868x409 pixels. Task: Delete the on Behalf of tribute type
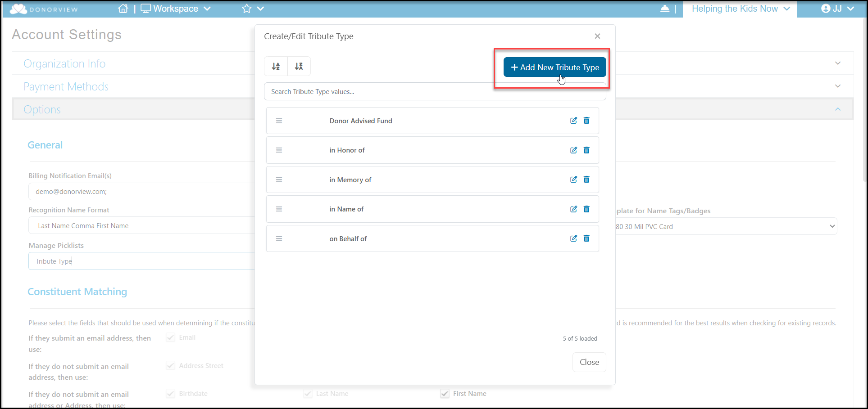point(586,238)
